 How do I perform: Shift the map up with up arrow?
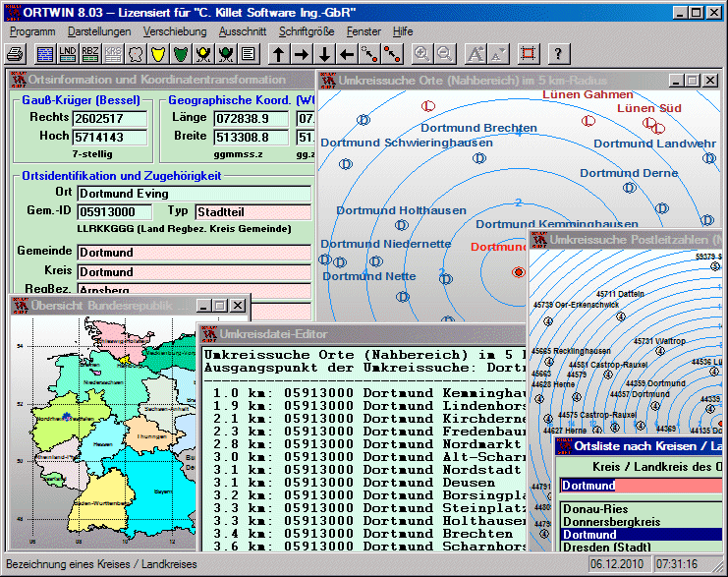[x=279, y=54]
